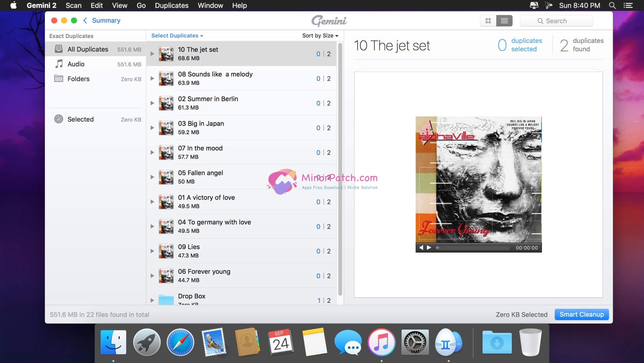This screenshot has width=644, height=363.
Task: Click inside the Search field
Action: click(561, 21)
